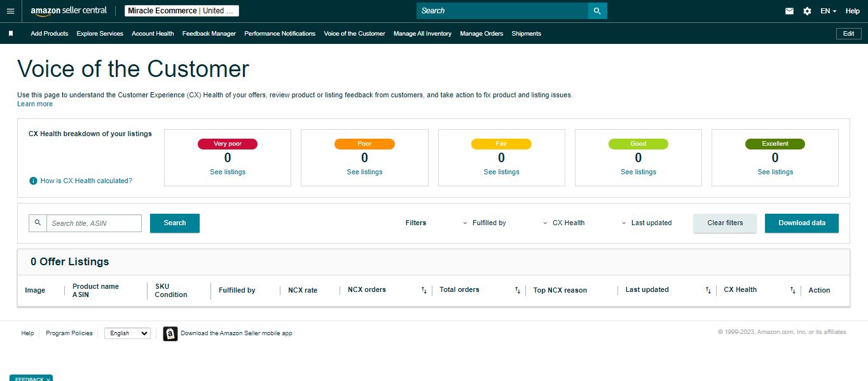Click the Learn more link
This screenshot has width=868, height=381.
coord(35,104)
